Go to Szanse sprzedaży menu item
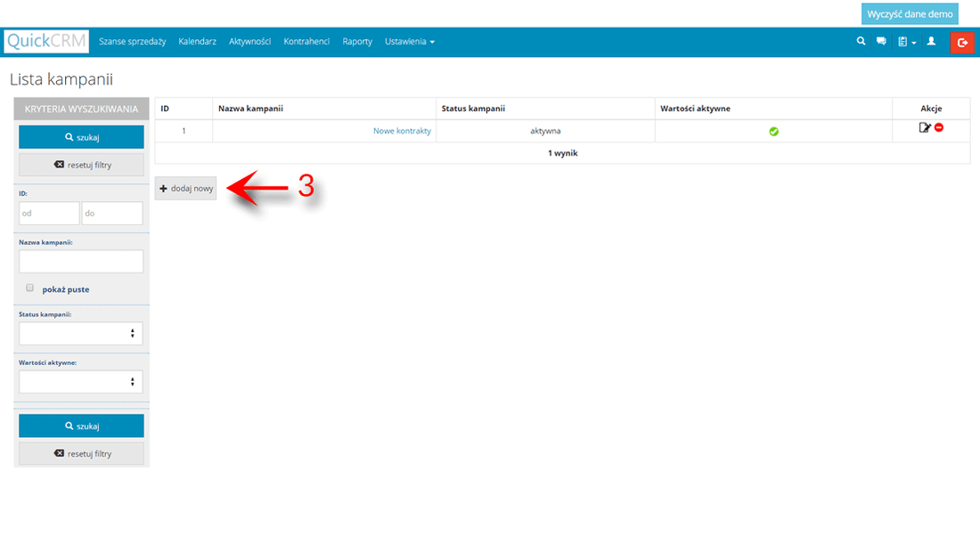 tap(133, 42)
